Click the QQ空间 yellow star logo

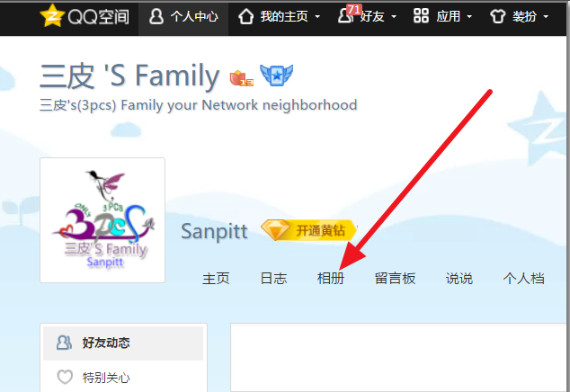coord(52,15)
